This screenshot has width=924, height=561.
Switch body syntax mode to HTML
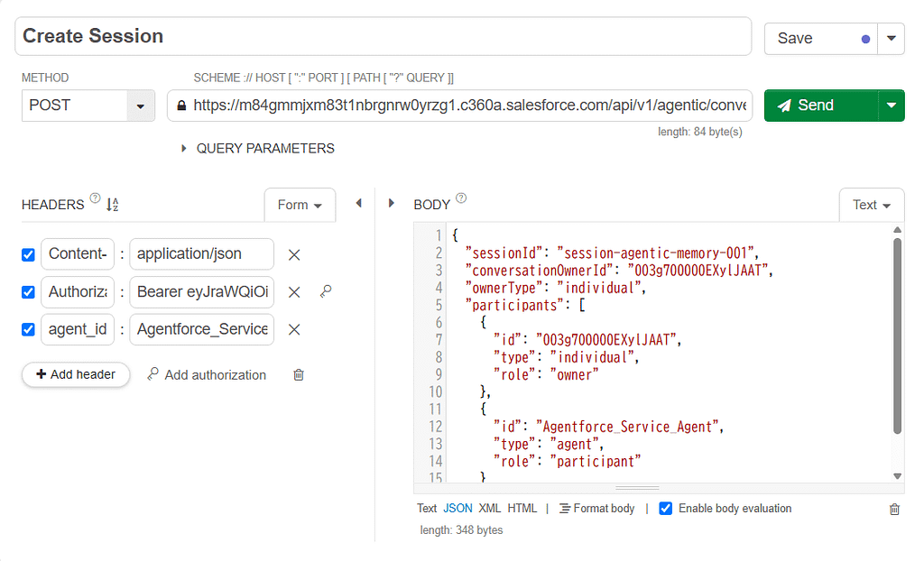point(522,509)
